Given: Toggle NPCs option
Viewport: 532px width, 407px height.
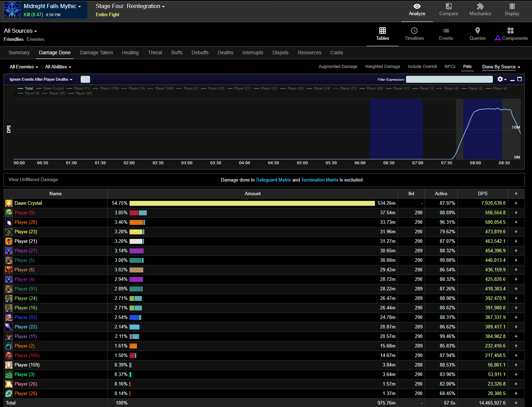Looking at the screenshot, I should 450,67.
